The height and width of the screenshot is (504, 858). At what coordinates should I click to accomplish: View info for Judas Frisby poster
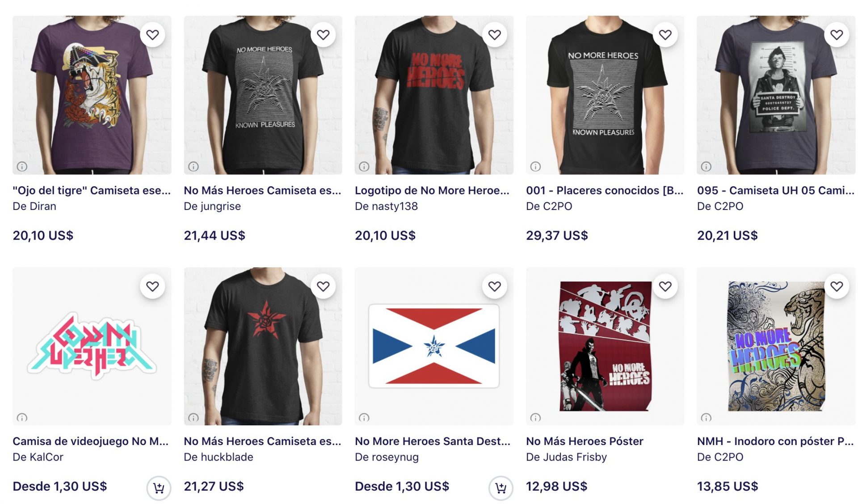[535, 417]
